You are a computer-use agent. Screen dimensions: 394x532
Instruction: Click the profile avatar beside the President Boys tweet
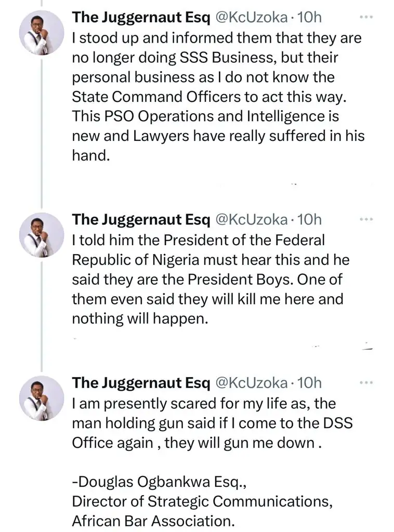(42, 234)
